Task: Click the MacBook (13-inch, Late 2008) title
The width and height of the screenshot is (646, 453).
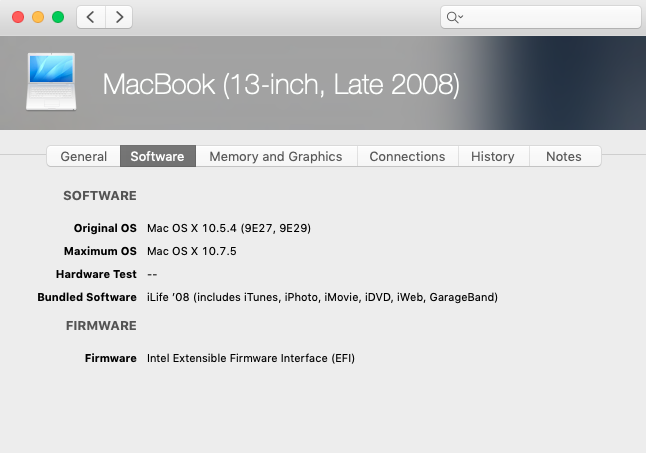Action: click(281, 85)
